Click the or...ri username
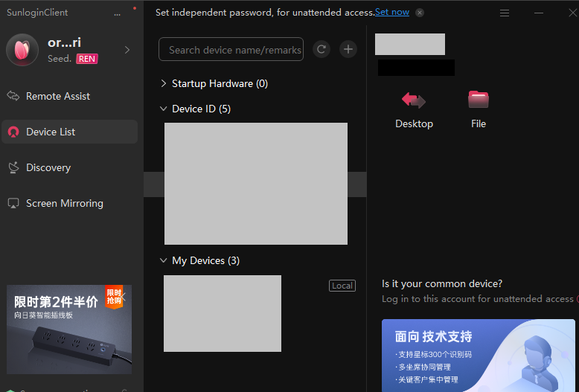The height and width of the screenshot is (392, 579). 64,43
